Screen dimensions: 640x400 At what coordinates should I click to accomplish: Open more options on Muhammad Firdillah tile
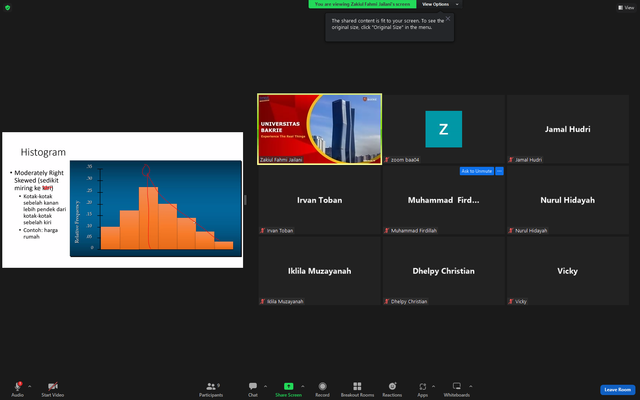(x=499, y=171)
